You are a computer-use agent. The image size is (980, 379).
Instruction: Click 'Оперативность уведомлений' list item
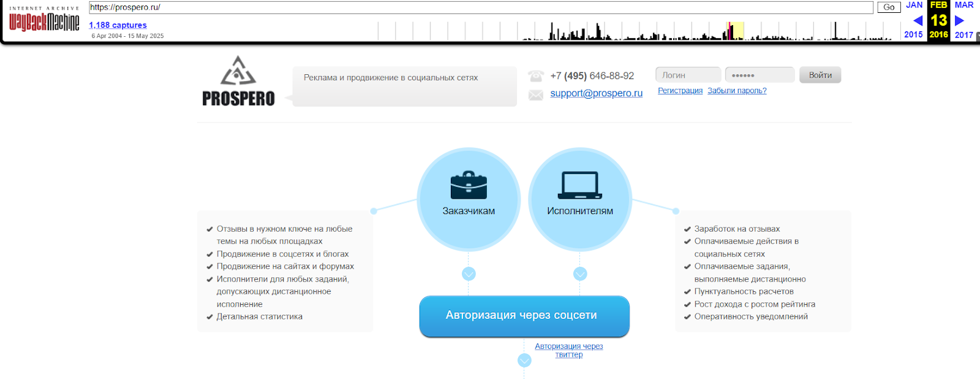(751, 316)
